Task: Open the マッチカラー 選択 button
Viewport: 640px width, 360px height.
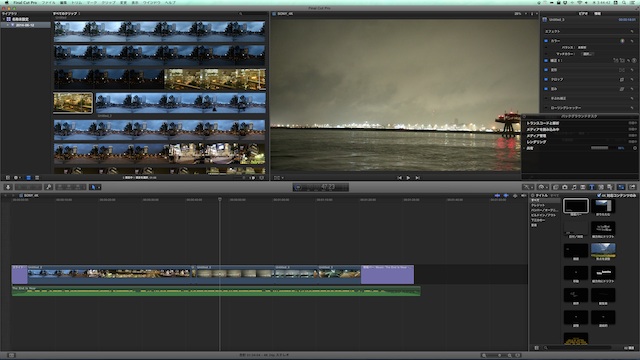Action: [587, 54]
